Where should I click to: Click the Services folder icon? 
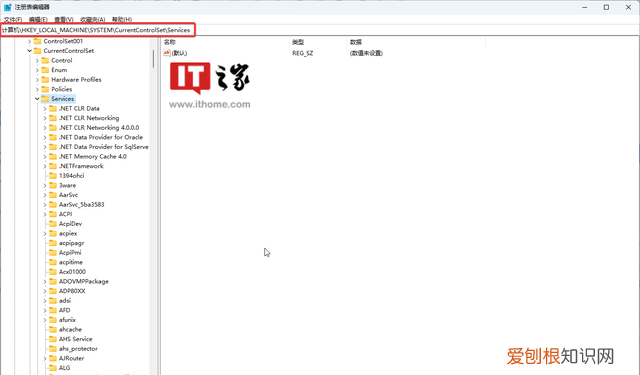click(45, 99)
